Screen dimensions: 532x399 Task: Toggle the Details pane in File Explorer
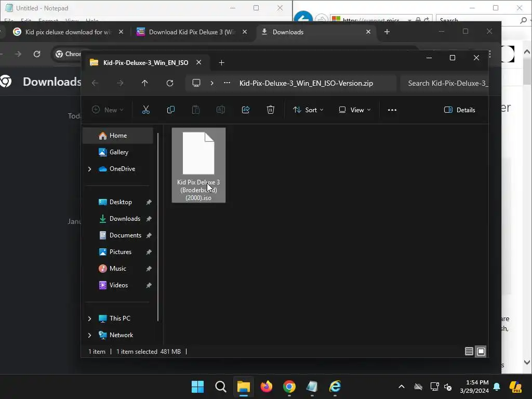pos(459,110)
